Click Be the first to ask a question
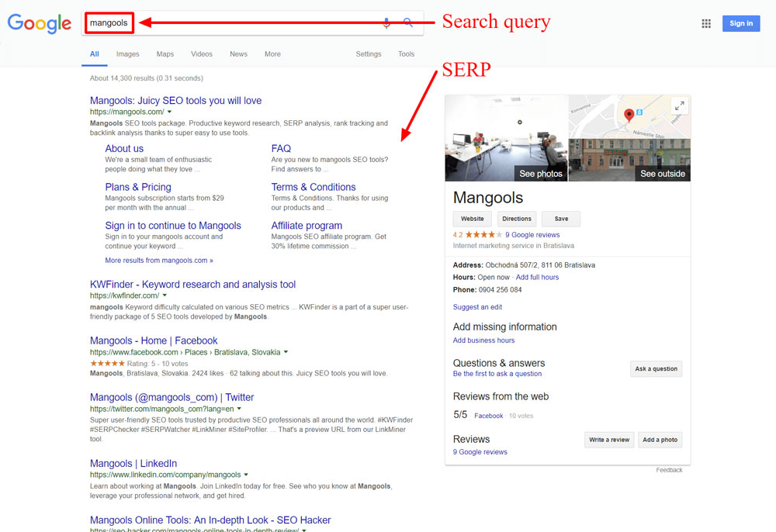Image resolution: width=776 pixels, height=532 pixels. [497, 374]
